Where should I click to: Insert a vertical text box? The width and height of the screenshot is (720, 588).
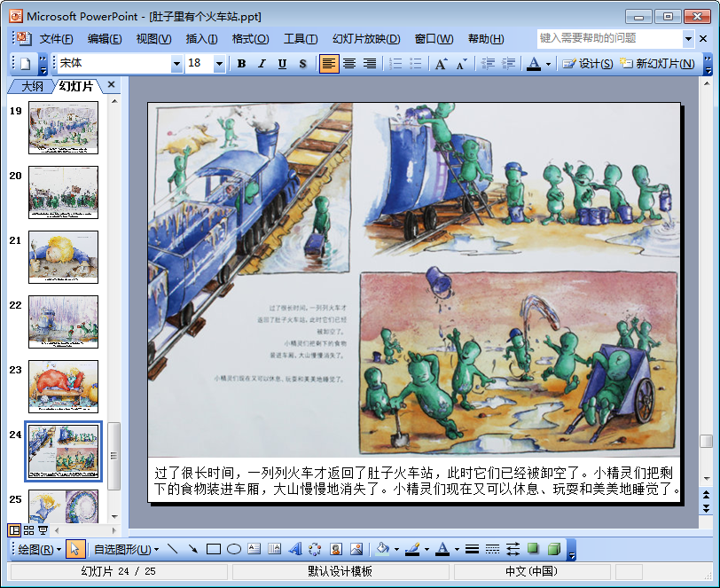274,549
